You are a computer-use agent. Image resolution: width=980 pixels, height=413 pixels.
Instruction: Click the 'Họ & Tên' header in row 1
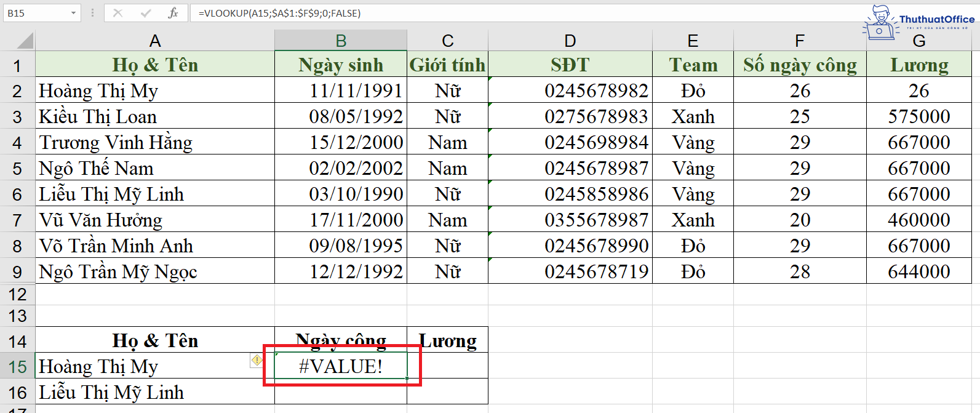click(155, 65)
